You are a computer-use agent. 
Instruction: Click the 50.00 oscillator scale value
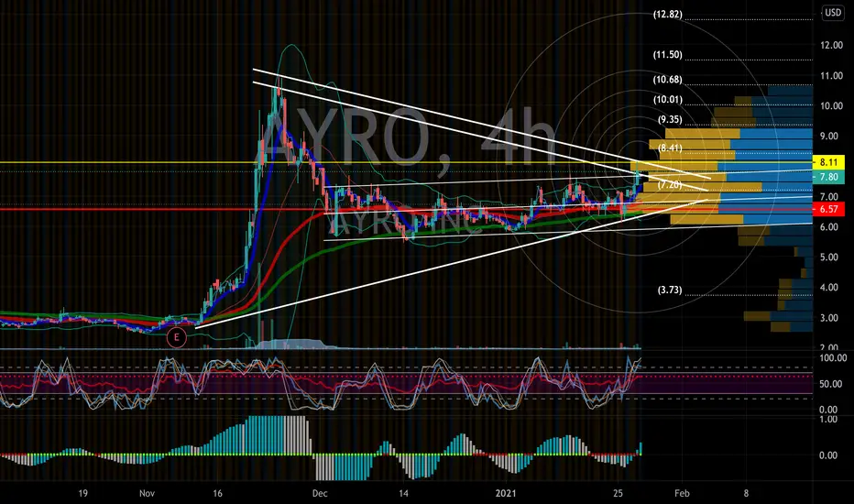click(831, 384)
